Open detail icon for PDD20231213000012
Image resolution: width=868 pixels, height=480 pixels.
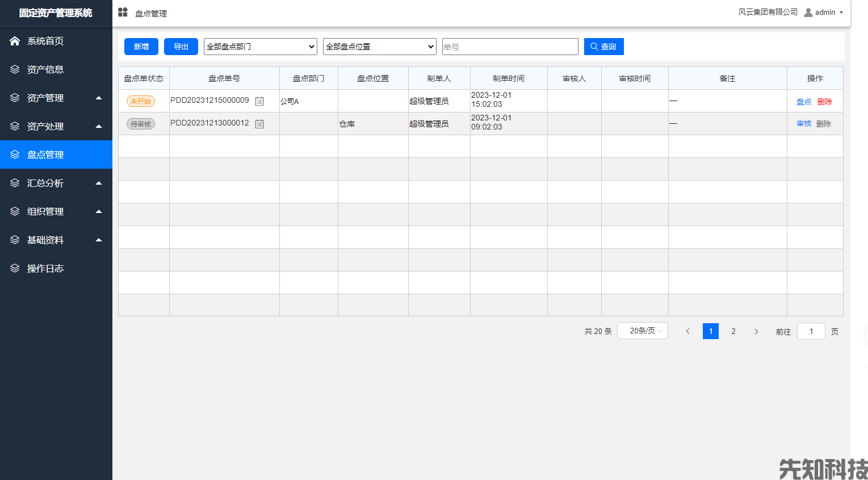pos(259,124)
